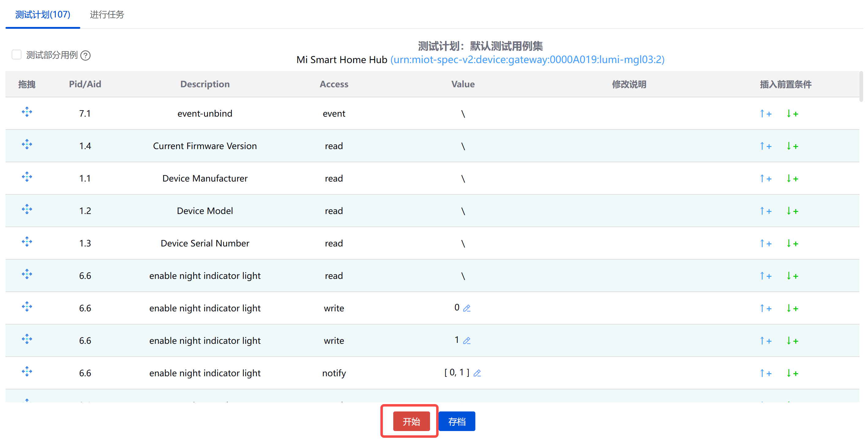Insert precondition above event-unbind row
Image resolution: width=868 pixels, height=439 pixels.
point(765,114)
